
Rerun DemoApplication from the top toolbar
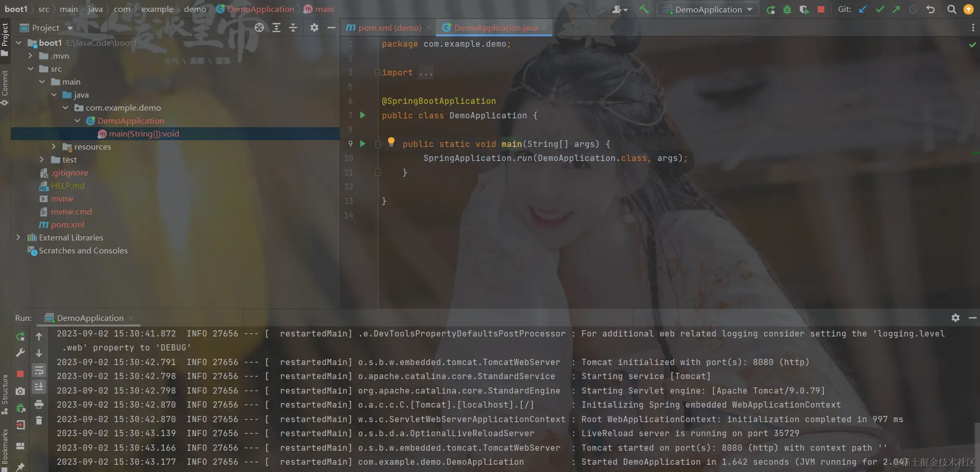tap(771, 9)
